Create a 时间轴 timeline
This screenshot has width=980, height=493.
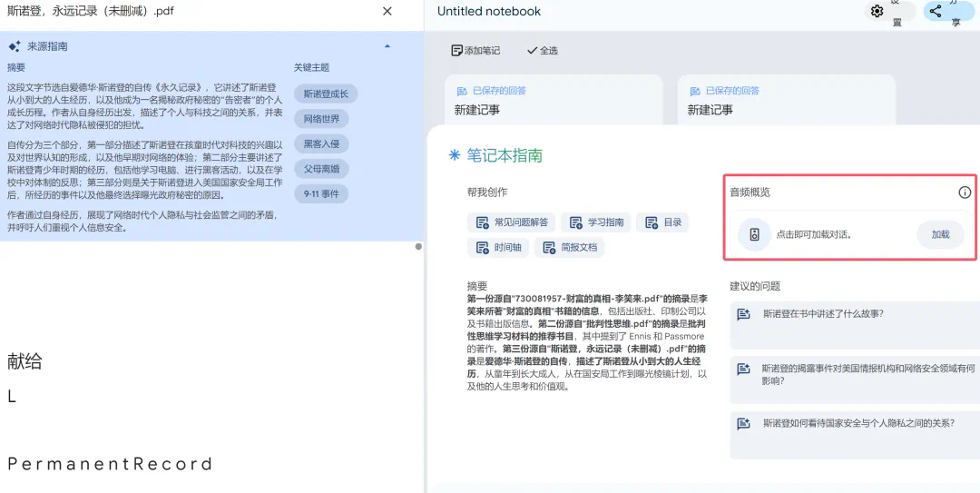(498, 247)
